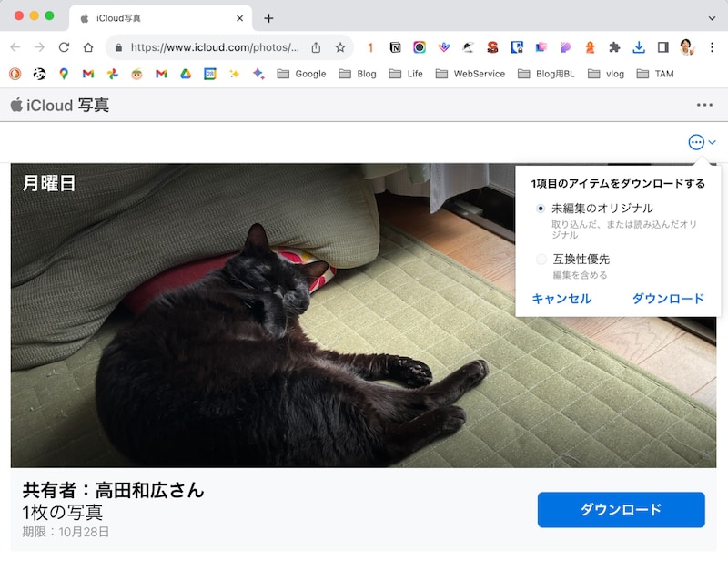Open the Chrome profile avatar

click(x=687, y=47)
